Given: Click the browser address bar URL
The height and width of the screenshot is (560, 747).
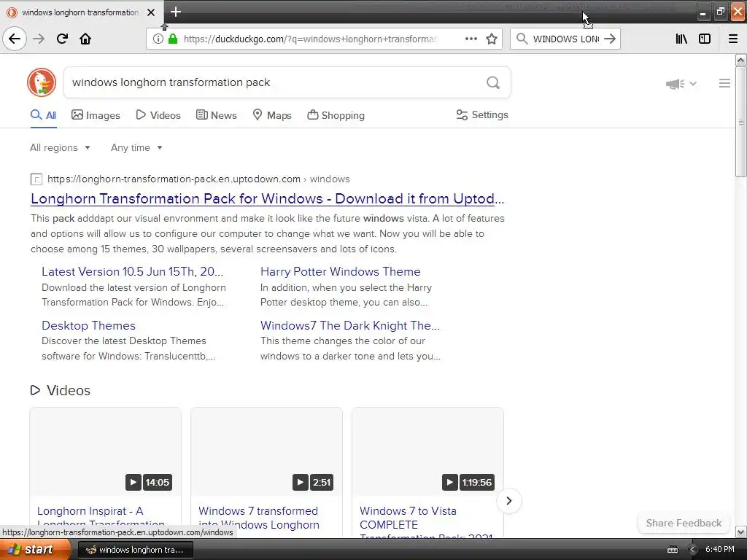Looking at the screenshot, I should tap(310, 39).
